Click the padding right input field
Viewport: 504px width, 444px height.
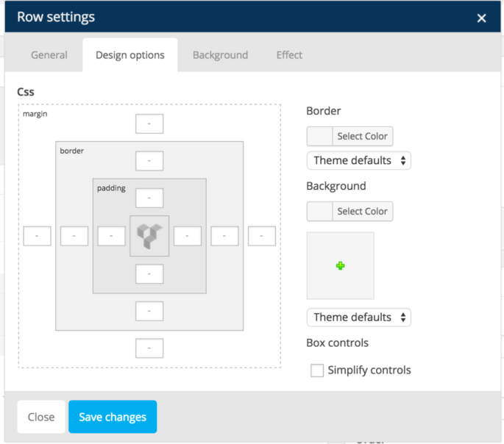point(188,236)
